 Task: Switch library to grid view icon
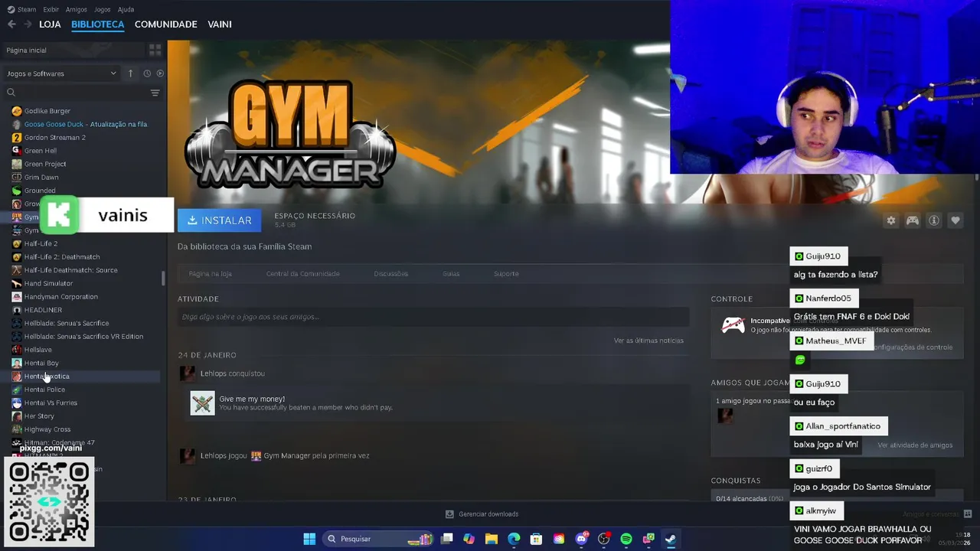(x=155, y=50)
